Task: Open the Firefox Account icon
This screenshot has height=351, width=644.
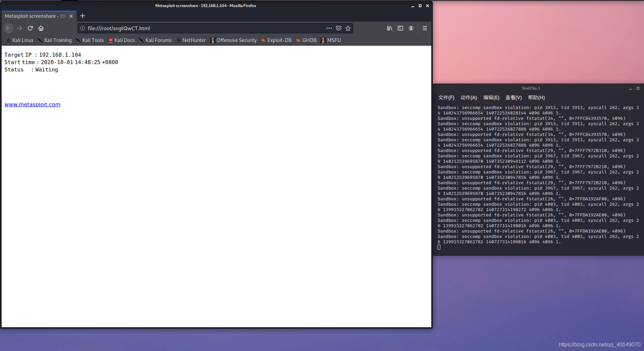Action: [x=411, y=28]
